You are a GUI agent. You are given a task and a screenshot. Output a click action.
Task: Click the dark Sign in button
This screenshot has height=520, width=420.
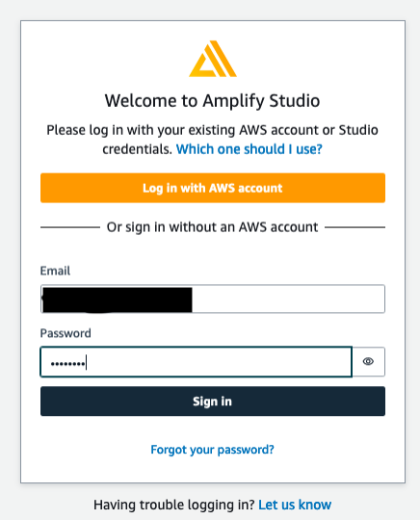[213, 402]
